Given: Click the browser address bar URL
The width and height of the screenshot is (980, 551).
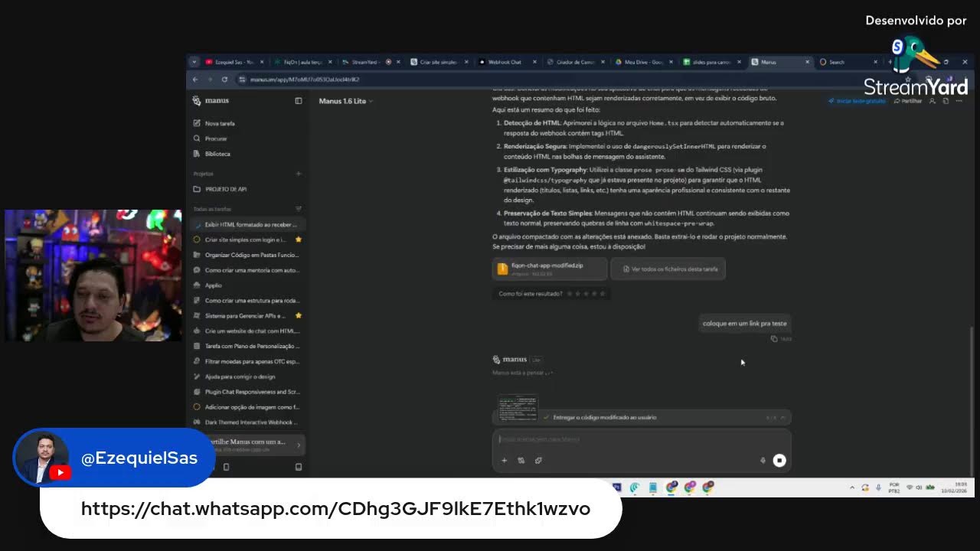Looking at the screenshot, I should point(305,80).
